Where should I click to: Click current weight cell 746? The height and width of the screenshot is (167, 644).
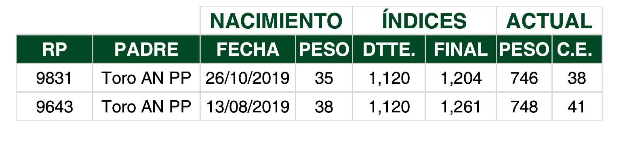tap(524, 78)
